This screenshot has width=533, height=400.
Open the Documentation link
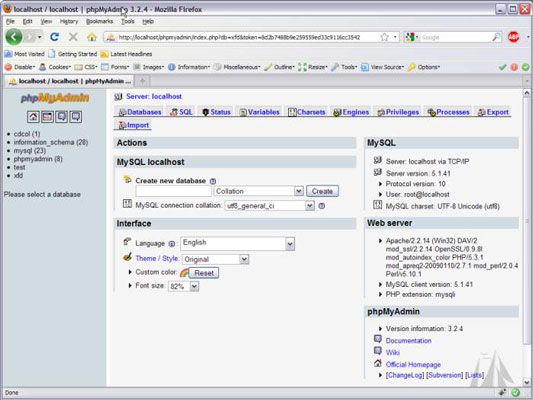(408, 341)
